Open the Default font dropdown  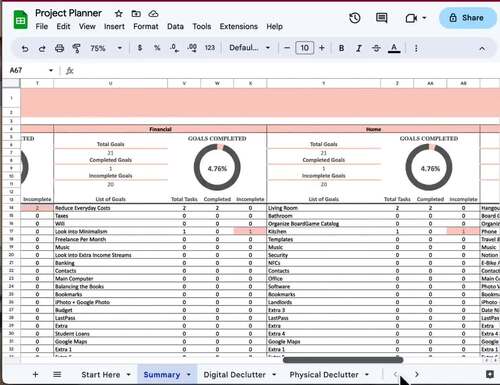click(x=249, y=48)
